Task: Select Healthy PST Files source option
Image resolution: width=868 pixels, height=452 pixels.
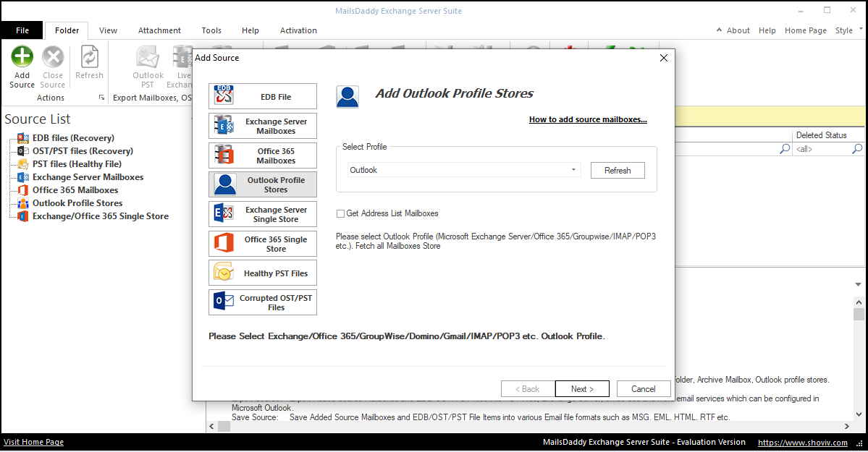Action: (x=262, y=273)
